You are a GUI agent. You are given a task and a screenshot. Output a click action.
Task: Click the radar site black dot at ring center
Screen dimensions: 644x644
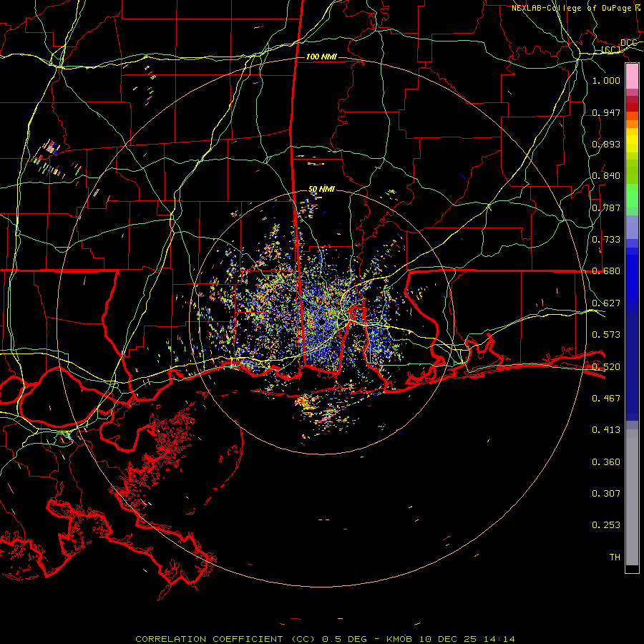[321, 322]
